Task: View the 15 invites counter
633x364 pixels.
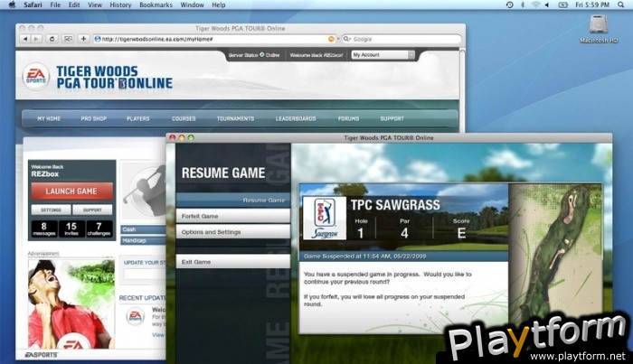Action: [x=71, y=229]
